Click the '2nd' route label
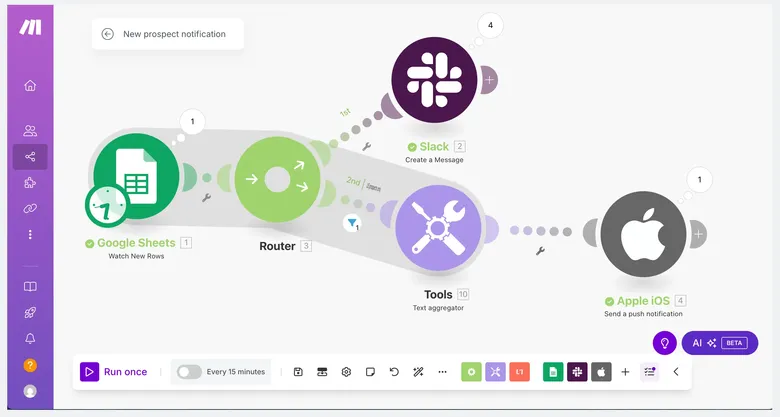 click(353, 181)
